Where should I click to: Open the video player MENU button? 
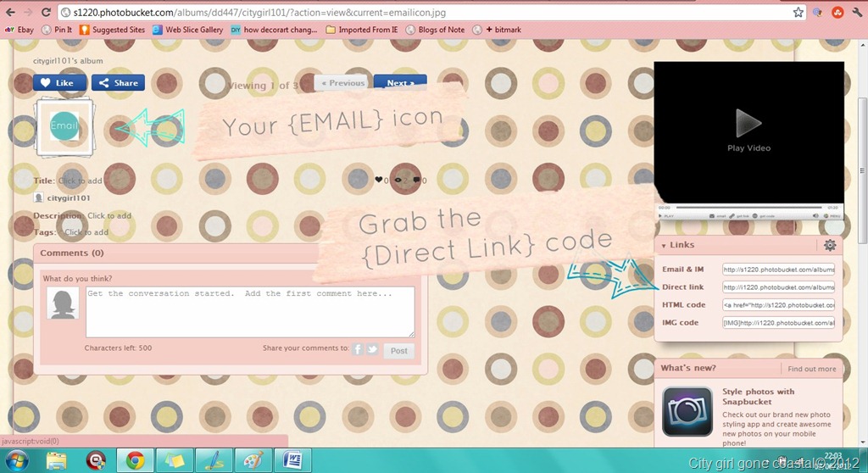832,215
